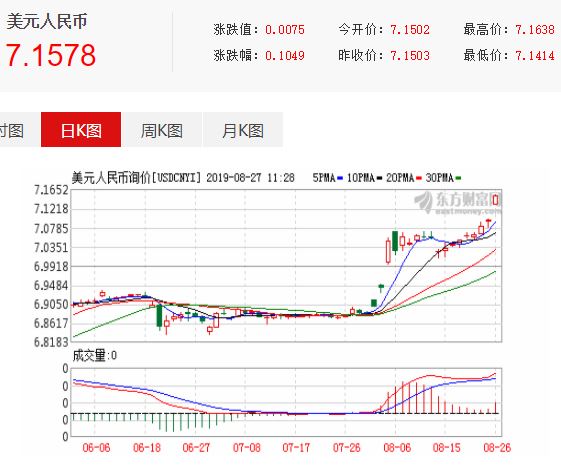561x472 pixels.
Task: Click the 东方财富网 watermark logo
Action: pyautogui.click(x=458, y=202)
